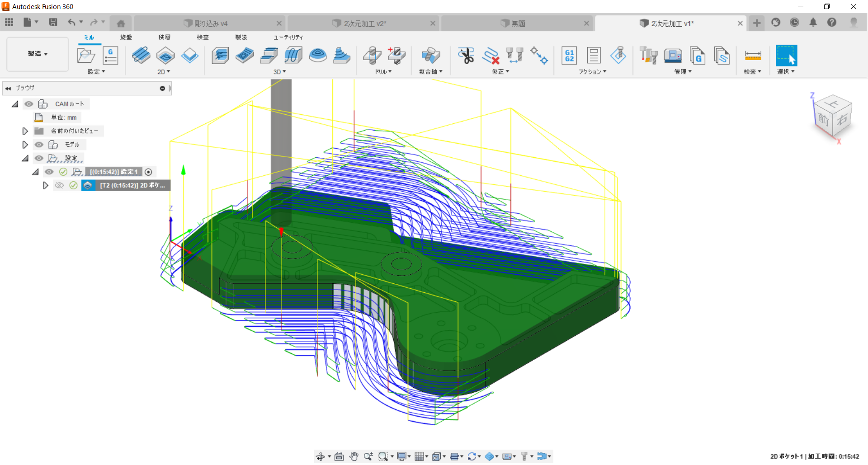This screenshot has width=868, height=465.
Task: Expand the 名前の付いたビュー folder
Action: [x=25, y=131]
